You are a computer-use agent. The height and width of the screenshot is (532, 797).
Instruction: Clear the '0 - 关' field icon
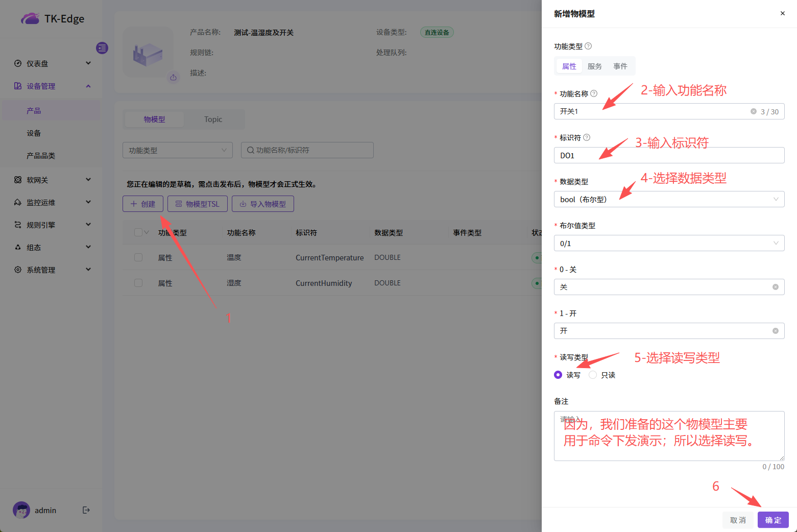[x=775, y=287]
